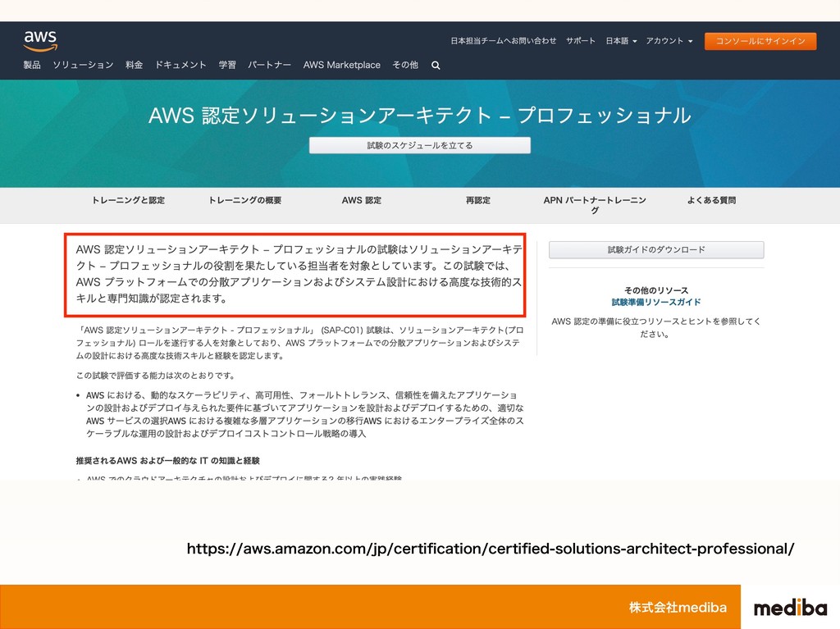840x629 pixels.
Task: Open the その他 menu
Action: coord(405,65)
